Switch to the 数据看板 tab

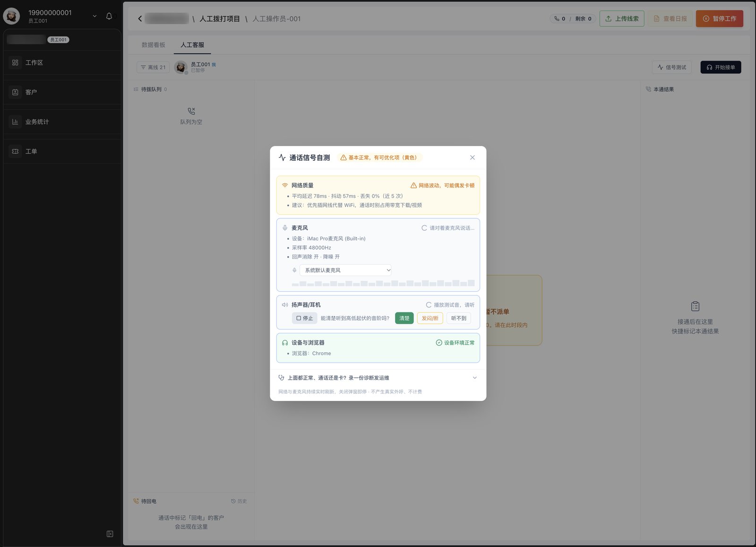154,45
